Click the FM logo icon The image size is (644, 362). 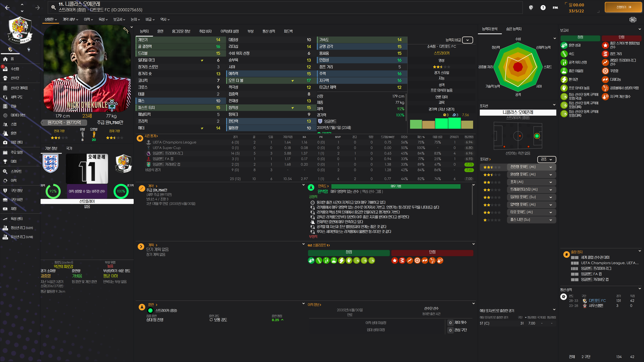[x=555, y=8]
